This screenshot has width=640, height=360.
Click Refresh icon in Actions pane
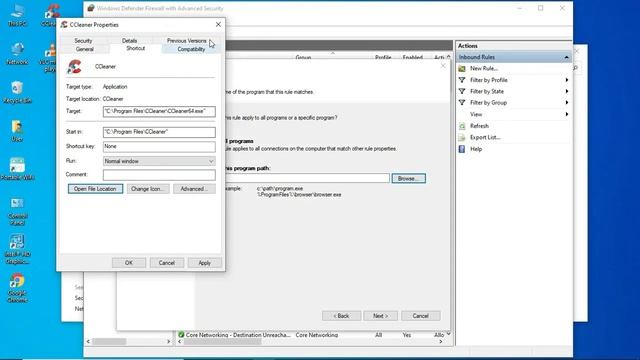pos(462,126)
